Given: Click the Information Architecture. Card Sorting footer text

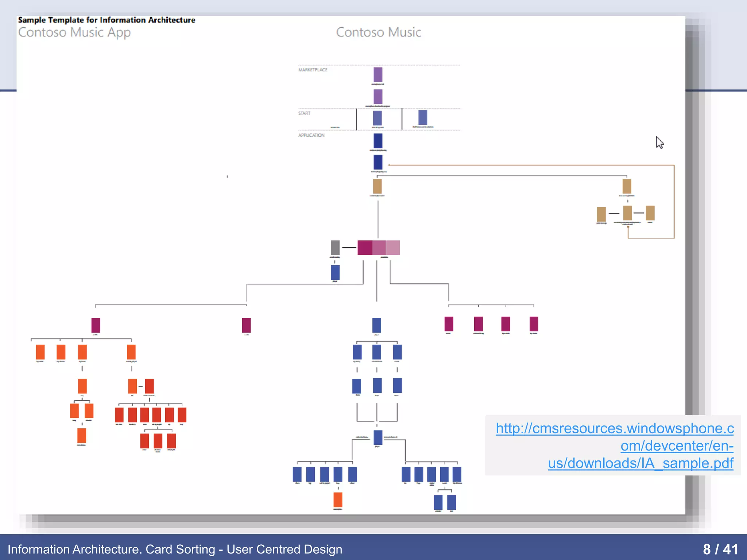Looking at the screenshot, I should [x=175, y=549].
